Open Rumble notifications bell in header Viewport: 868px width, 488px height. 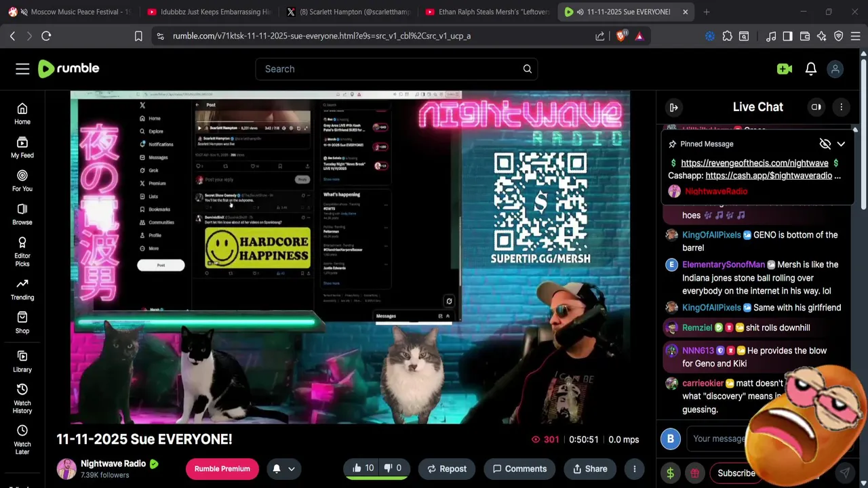(x=811, y=68)
